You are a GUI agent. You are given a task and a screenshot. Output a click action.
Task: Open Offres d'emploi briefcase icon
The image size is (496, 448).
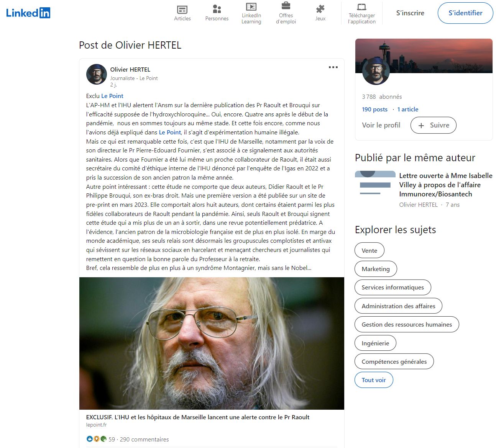[286, 6]
